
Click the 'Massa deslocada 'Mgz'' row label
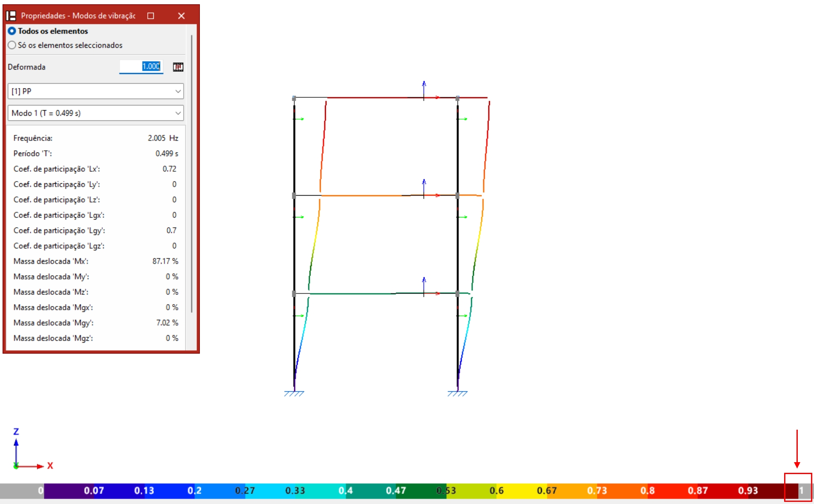click(53, 338)
